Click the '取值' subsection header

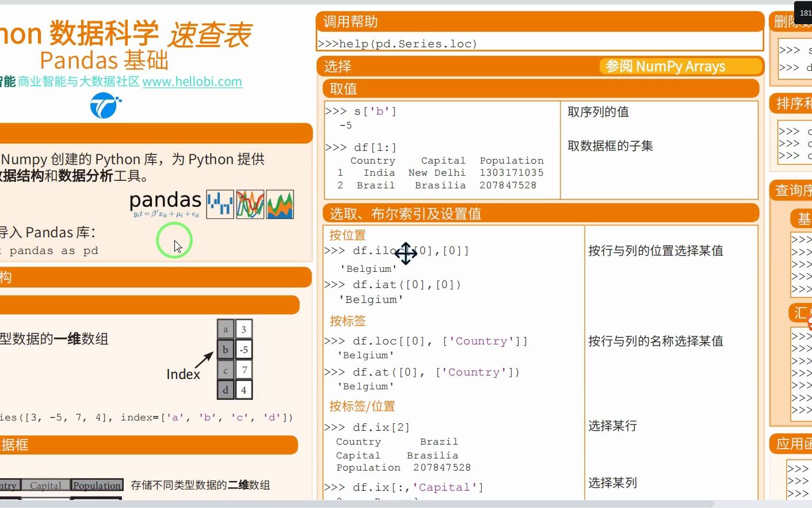pyautogui.click(x=541, y=88)
